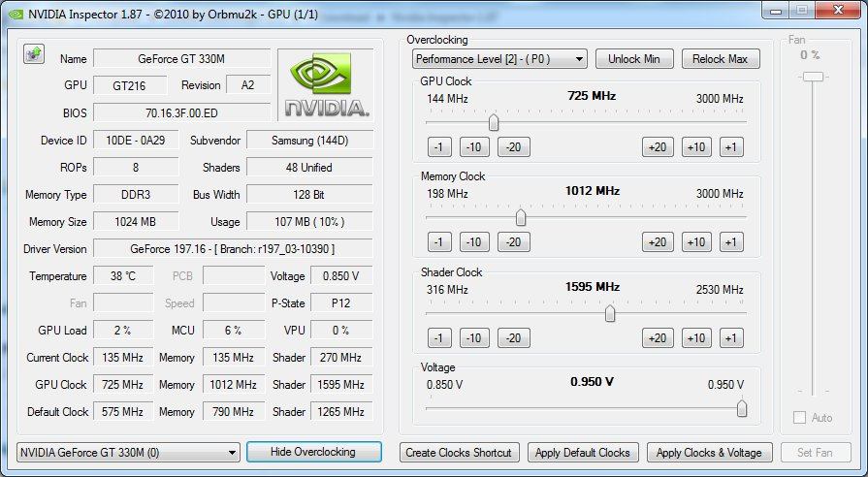
Task: Click the BIOS field 70.16.3F.00.ED
Action: pos(181,112)
